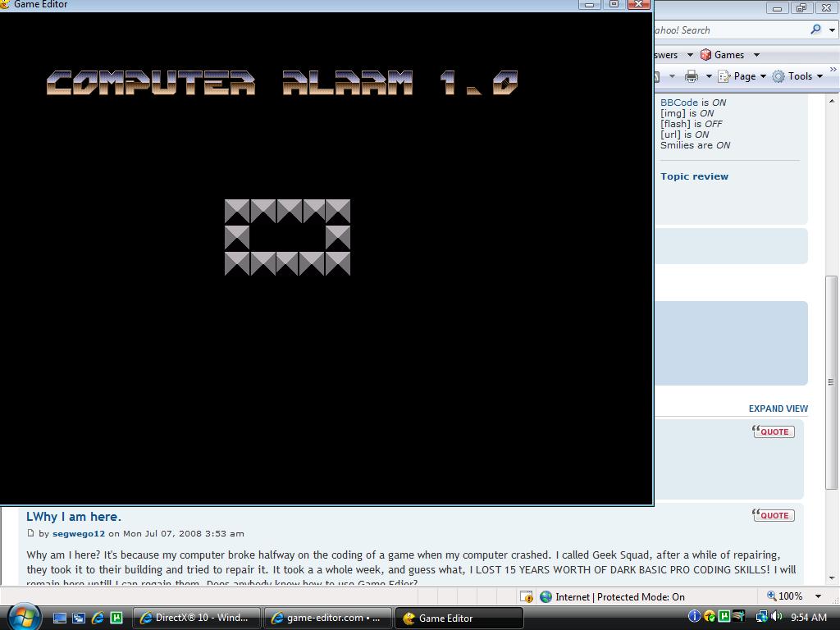Click the Games dice icon in Yahoo toolbar

click(x=705, y=55)
